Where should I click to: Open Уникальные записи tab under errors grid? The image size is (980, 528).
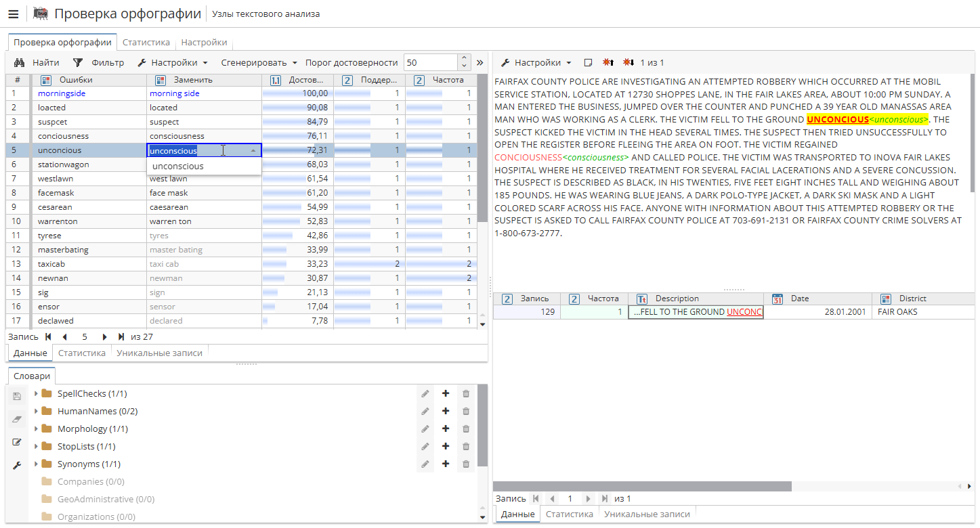(159, 353)
